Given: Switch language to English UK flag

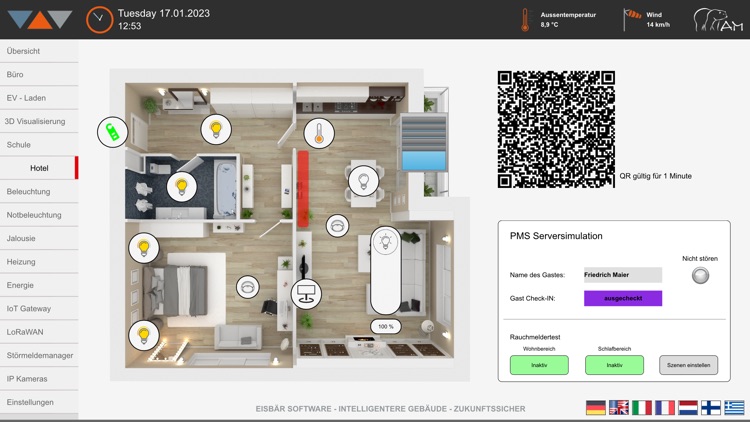Looking at the screenshot, I should tap(619, 408).
